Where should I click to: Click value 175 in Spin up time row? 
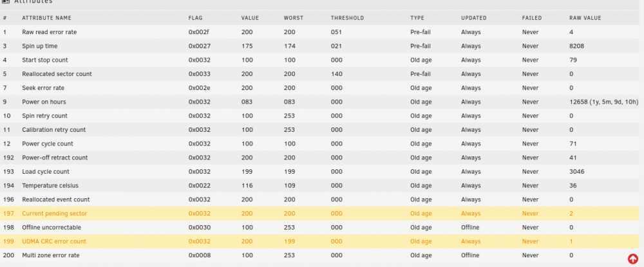tap(247, 46)
